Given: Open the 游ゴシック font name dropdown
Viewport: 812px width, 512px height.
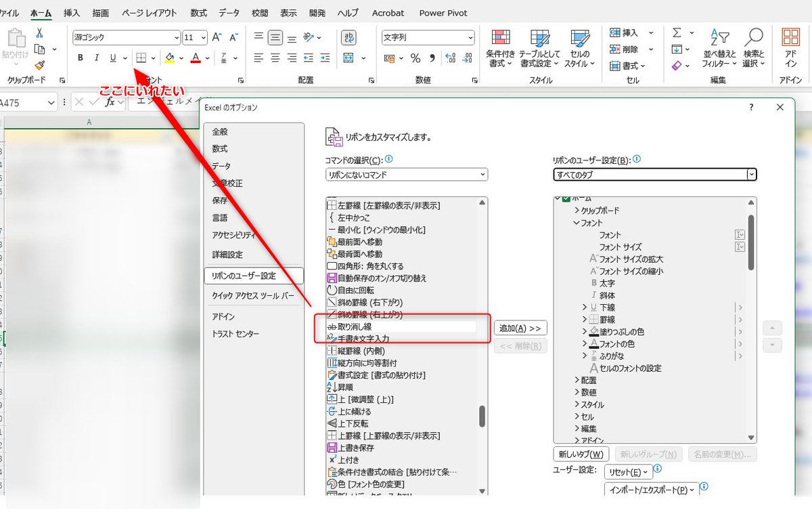Looking at the screenshot, I should pyautogui.click(x=178, y=37).
